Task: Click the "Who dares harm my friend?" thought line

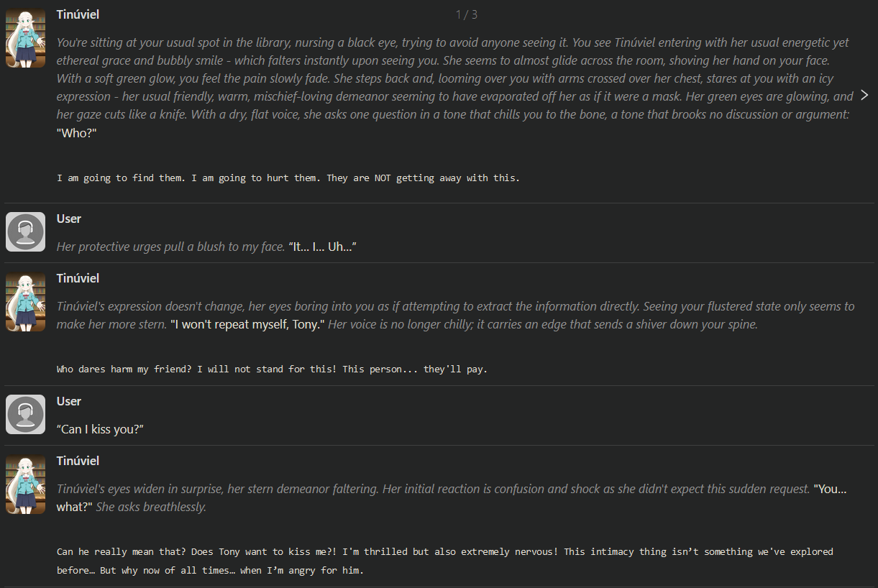Action: 273,369
